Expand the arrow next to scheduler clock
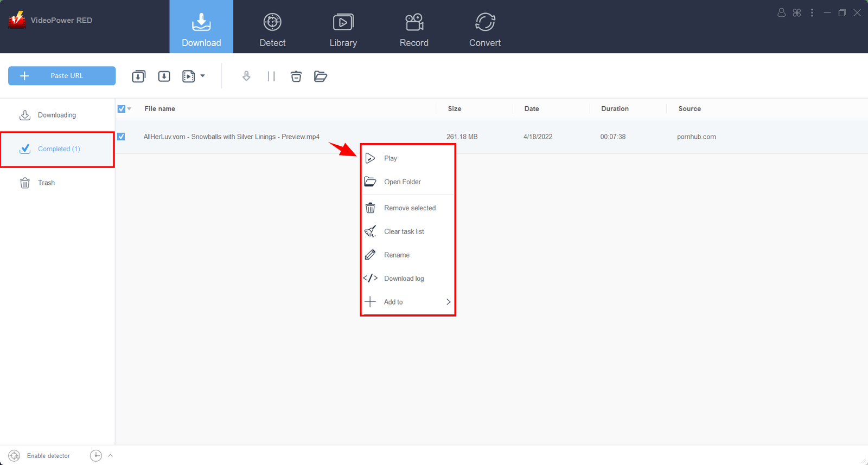The height and width of the screenshot is (465, 868). click(110, 456)
